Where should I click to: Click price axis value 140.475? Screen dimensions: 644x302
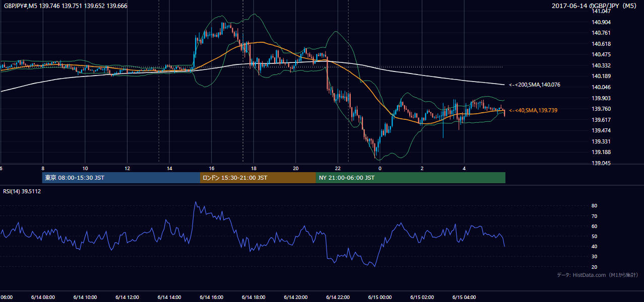[601, 54]
